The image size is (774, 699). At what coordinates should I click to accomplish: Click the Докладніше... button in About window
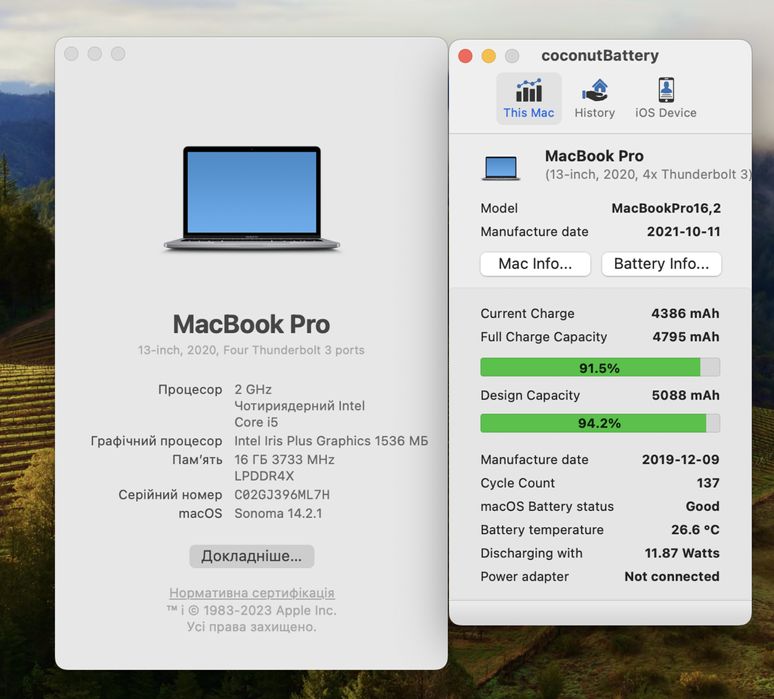pos(251,556)
